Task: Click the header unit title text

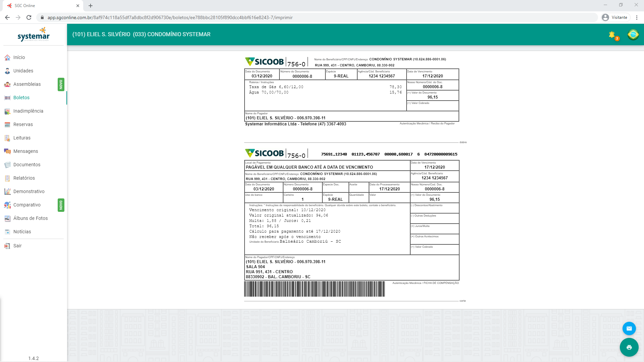Action: point(142,35)
